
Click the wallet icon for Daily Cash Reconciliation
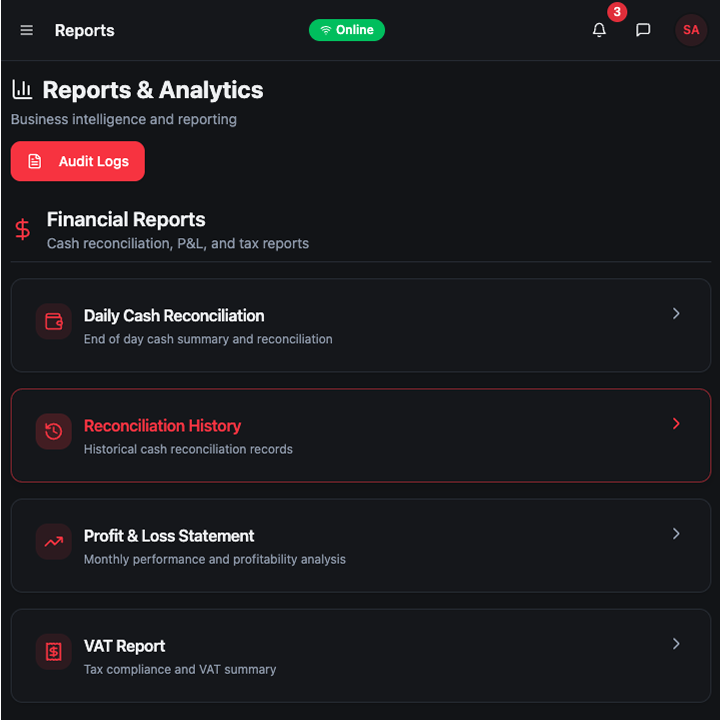click(54, 322)
